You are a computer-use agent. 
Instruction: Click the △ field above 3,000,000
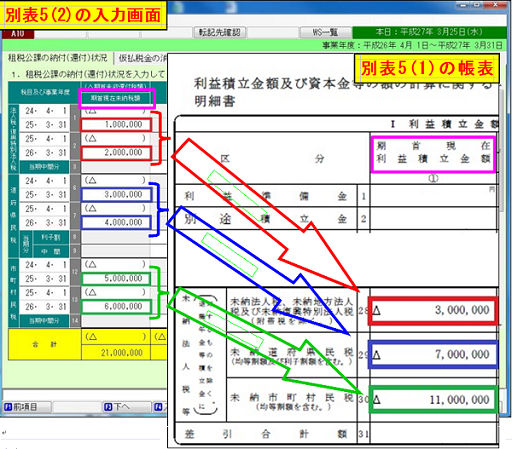tap(115, 180)
